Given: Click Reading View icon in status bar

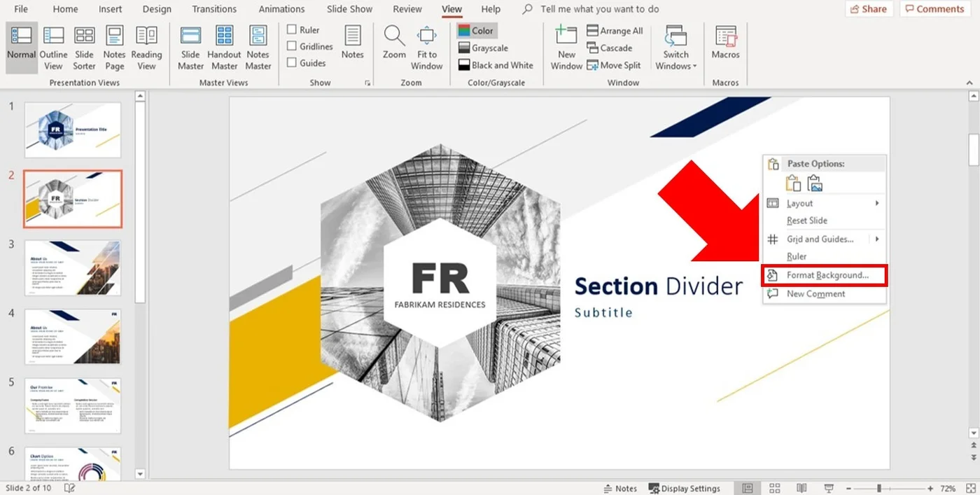Looking at the screenshot, I should (x=801, y=488).
